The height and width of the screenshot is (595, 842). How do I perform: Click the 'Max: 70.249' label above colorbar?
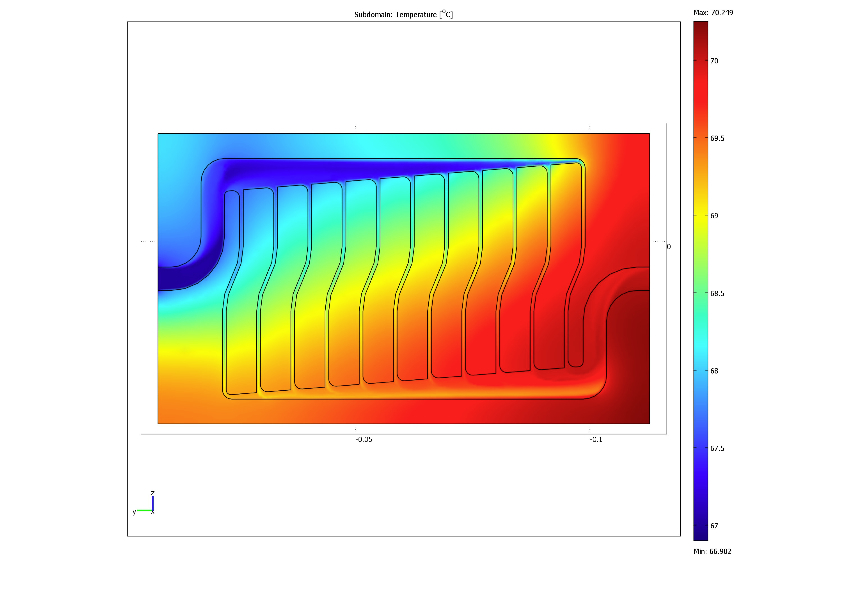click(713, 12)
